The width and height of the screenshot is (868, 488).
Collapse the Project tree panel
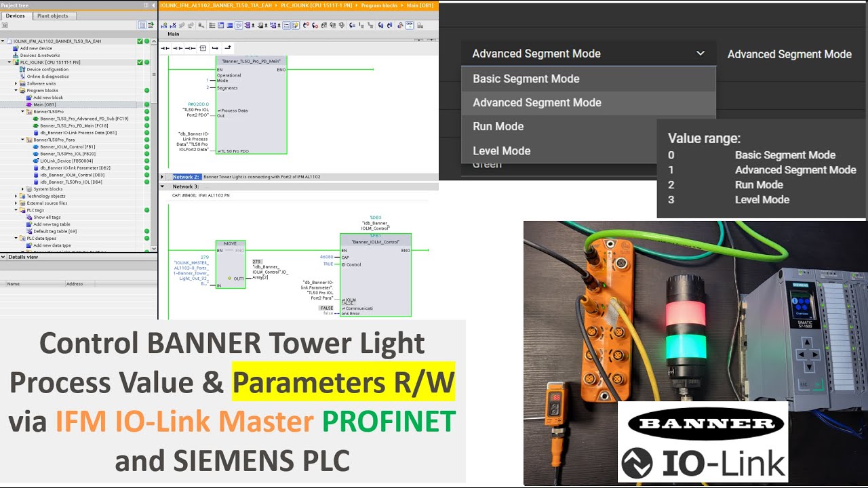[153, 5]
